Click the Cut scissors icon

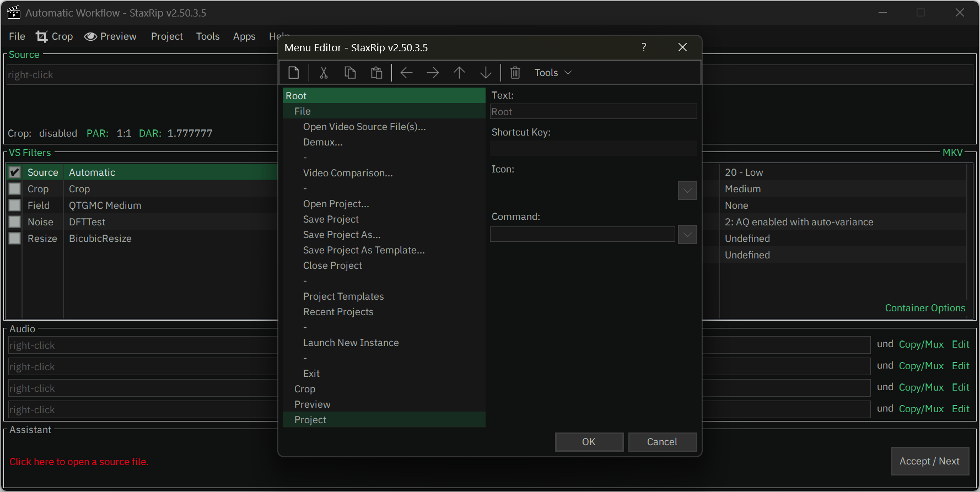324,73
